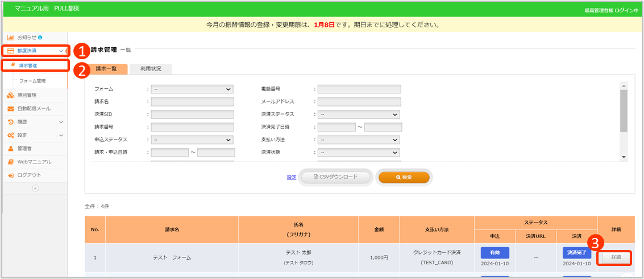Click the CSVダウンロード button
Viewport: 644px width, 279px height.
tap(336, 177)
